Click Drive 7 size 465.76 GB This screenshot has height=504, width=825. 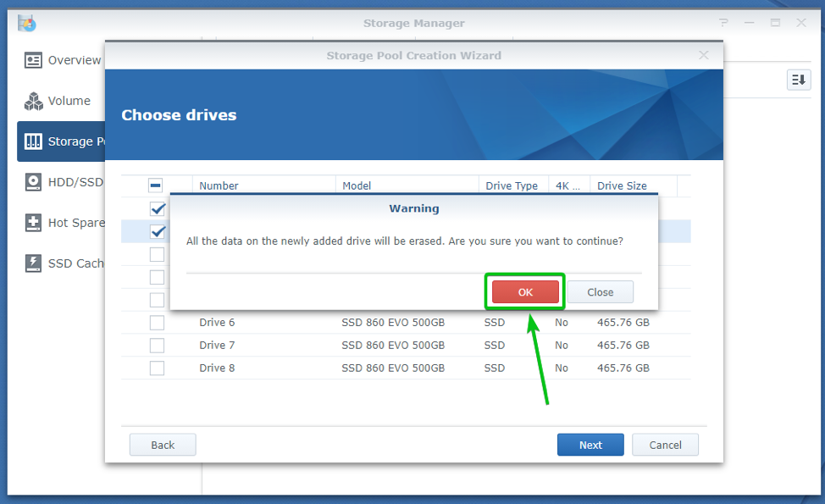(623, 345)
